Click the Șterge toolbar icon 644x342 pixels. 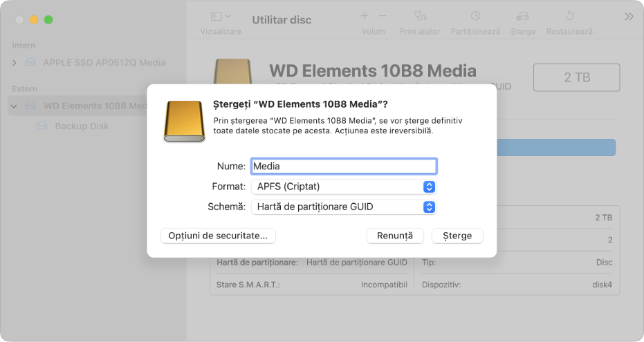pyautogui.click(x=523, y=16)
